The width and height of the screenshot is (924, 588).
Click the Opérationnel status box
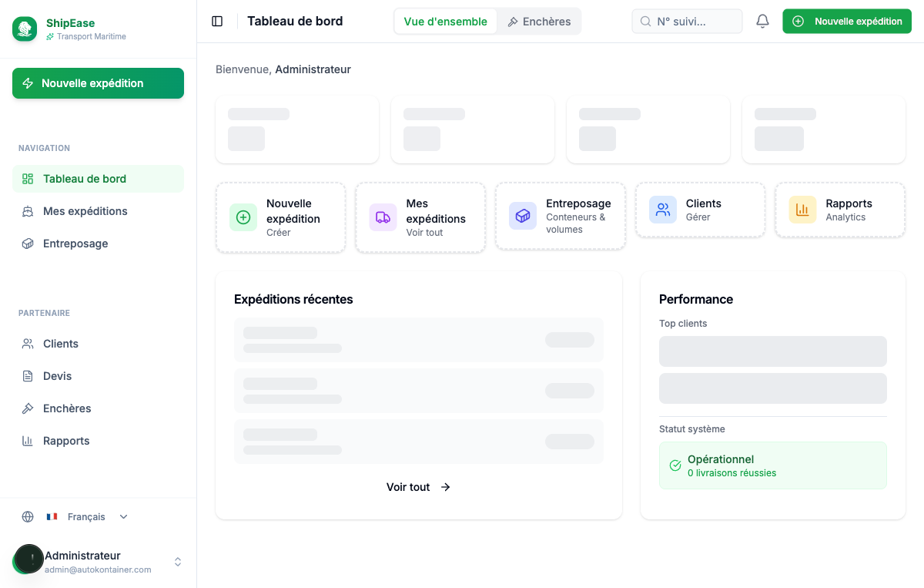click(773, 465)
